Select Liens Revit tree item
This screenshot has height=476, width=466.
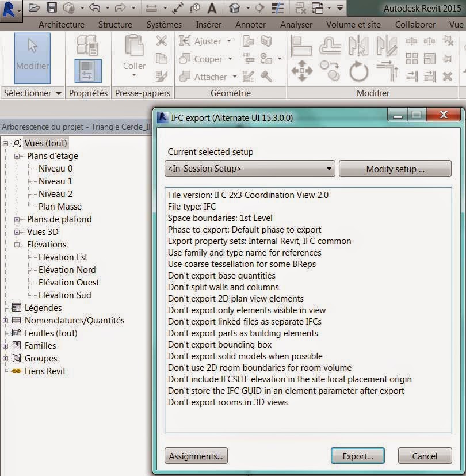click(x=45, y=371)
